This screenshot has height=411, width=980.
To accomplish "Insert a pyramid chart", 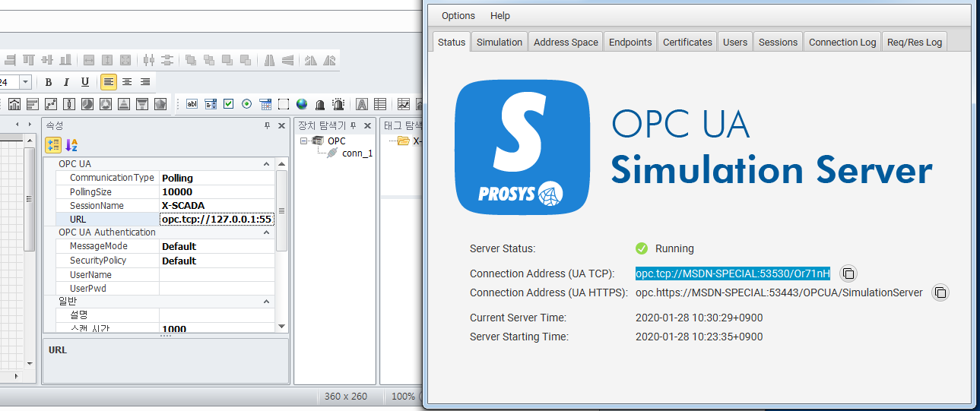I will coord(124,104).
